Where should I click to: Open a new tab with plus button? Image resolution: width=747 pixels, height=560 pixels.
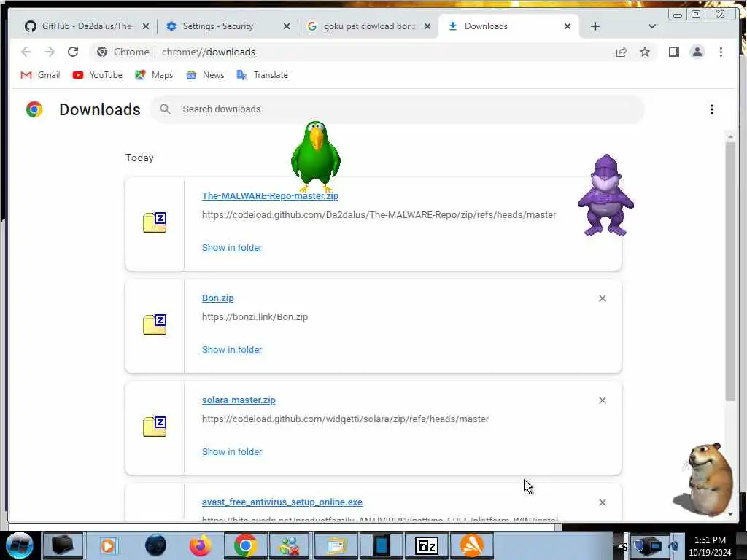click(x=595, y=27)
